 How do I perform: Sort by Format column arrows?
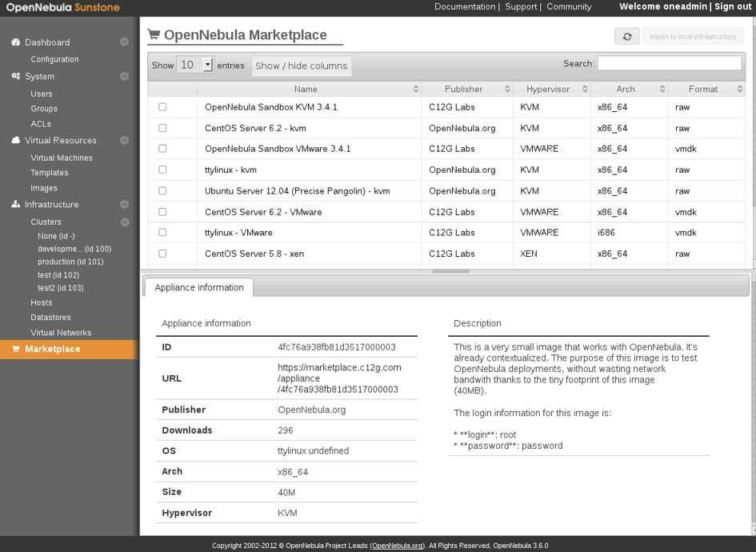point(740,89)
